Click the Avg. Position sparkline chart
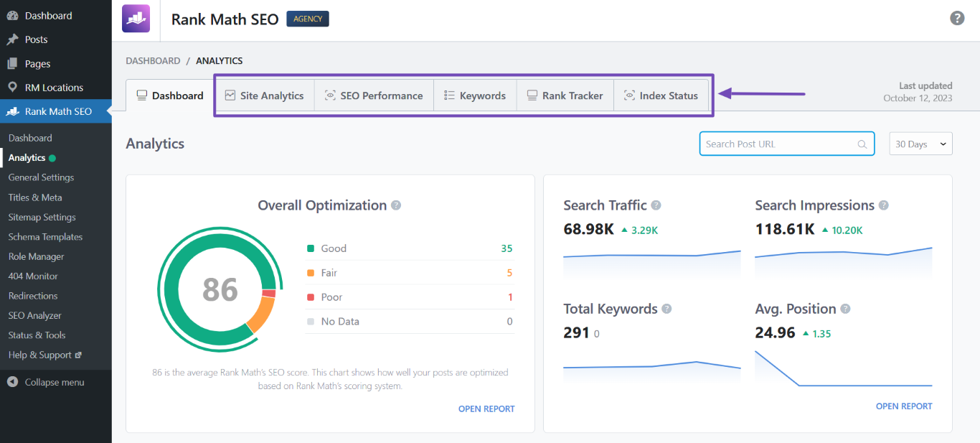 pos(844,369)
